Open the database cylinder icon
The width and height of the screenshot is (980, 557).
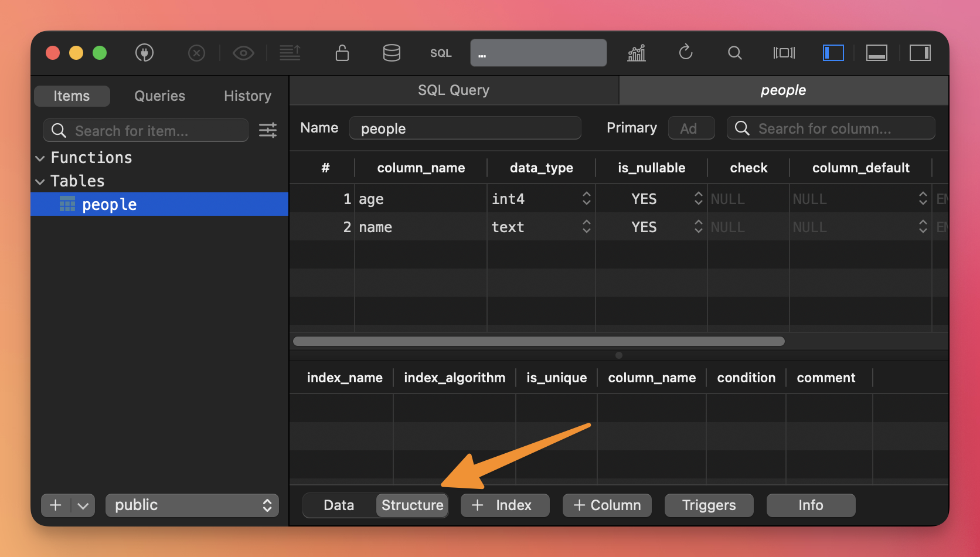(392, 53)
